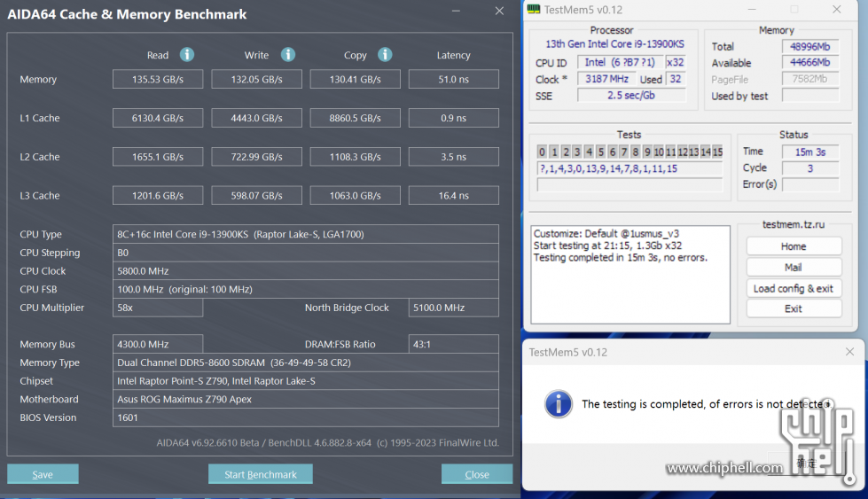Click DRAM:FSB Ratio 43:1 field
The image size is (868, 499).
click(453, 344)
